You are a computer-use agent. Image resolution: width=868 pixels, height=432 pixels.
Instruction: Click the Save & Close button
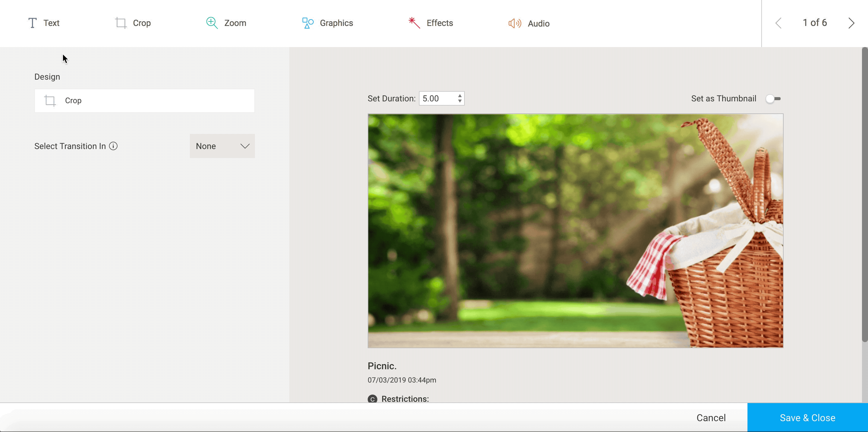(807, 418)
